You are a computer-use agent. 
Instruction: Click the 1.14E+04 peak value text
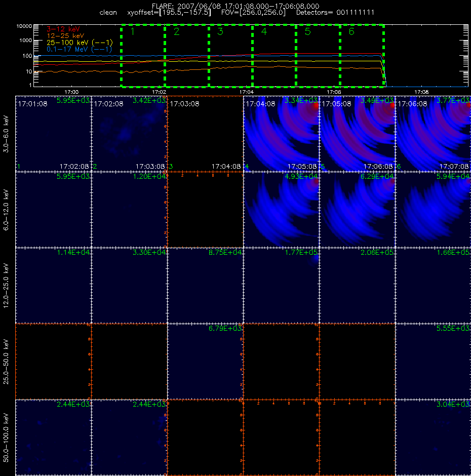pyautogui.click(x=73, y=252)
